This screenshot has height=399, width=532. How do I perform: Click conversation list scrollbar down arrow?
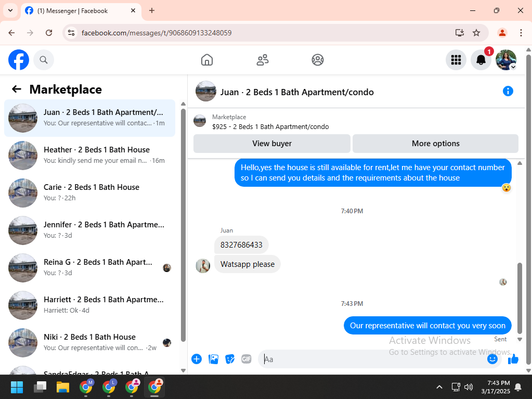[183, 370]
